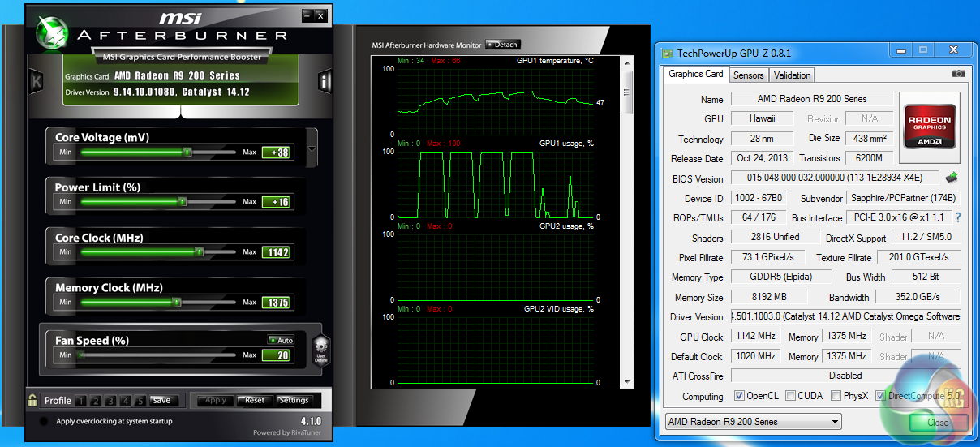
Task: Click the Kombustor K button in Afterburner
Action: tap(37, 82)
